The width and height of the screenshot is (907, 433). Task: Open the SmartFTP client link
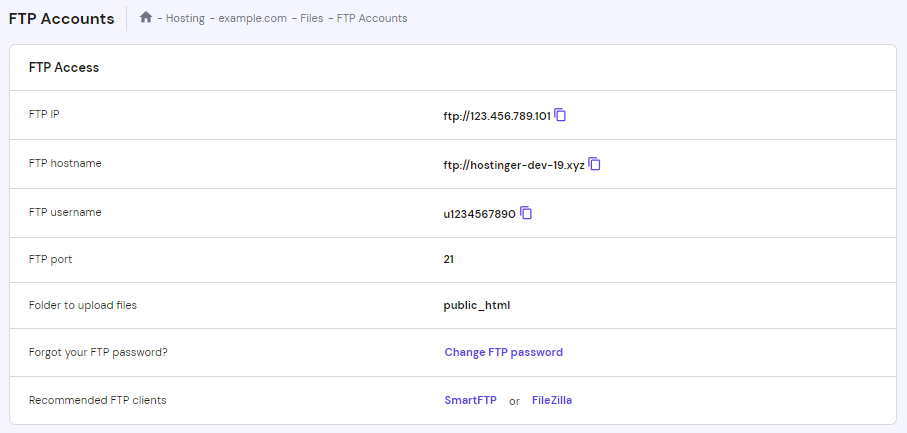(470, 400)
